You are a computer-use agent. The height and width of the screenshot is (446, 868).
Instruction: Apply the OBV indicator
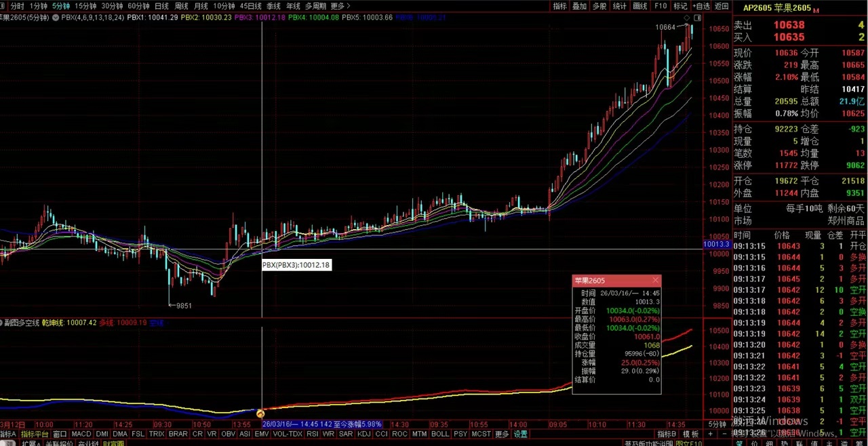229,434
